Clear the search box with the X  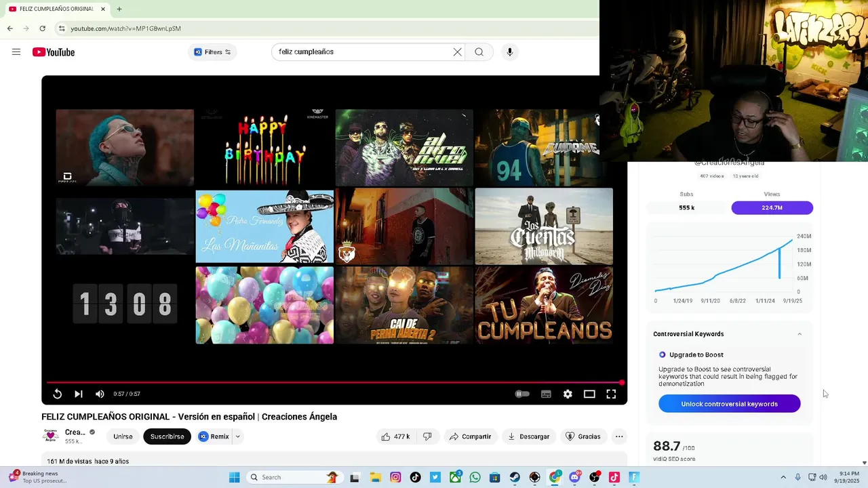(x=457, y=52)
